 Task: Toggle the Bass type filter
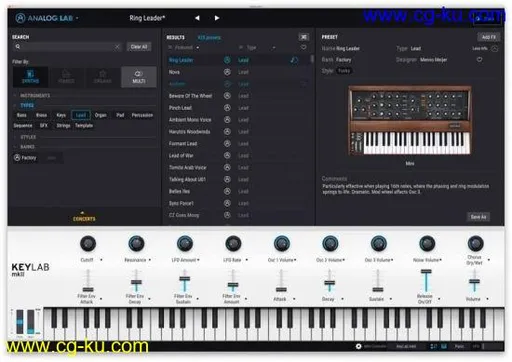click(x=22, y=115)
